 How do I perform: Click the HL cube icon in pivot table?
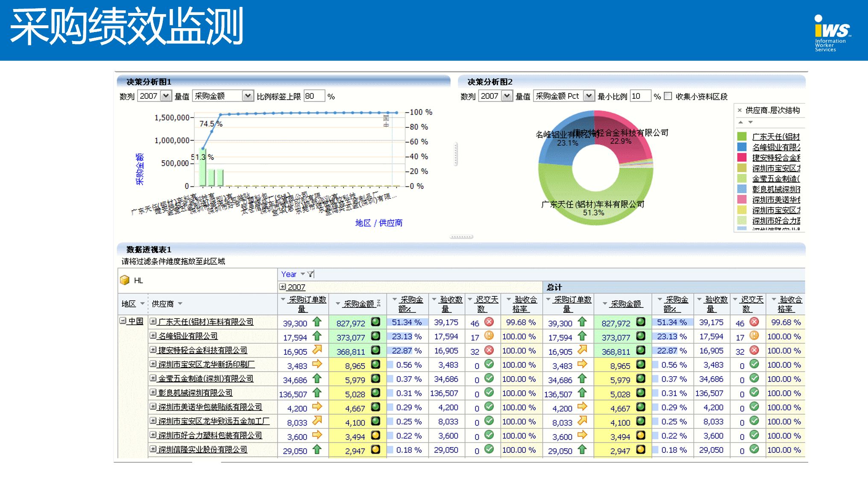(x=125, y=280)
